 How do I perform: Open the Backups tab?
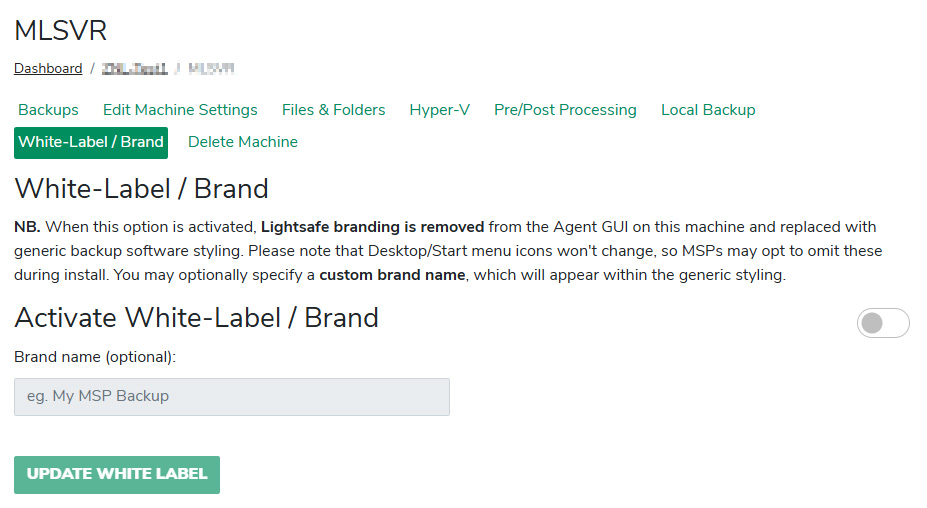48,110
